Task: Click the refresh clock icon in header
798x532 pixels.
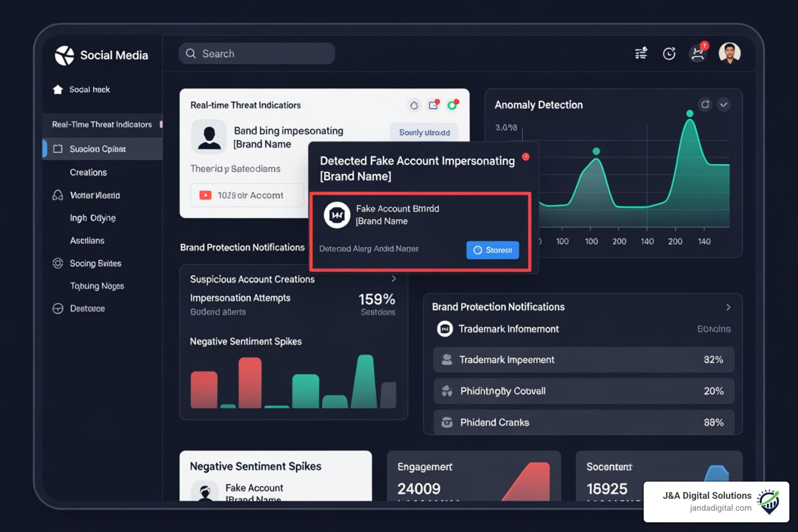Action: [669, 54]
